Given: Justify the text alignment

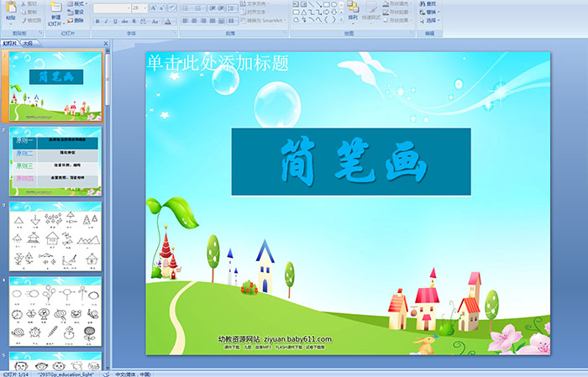Looking at the screenshot, I should coord(213,21).
